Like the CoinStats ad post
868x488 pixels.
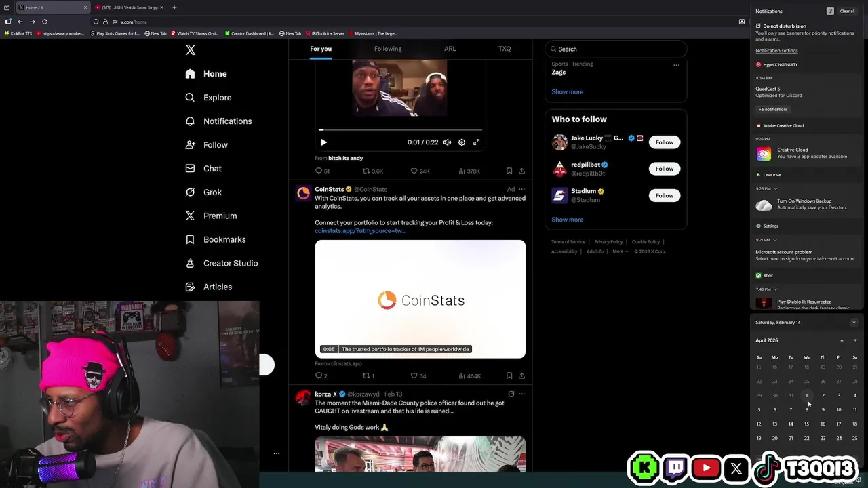(x=418, y=375)
